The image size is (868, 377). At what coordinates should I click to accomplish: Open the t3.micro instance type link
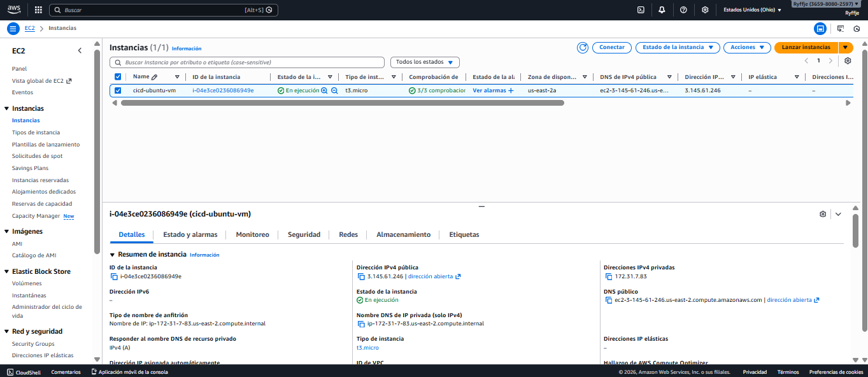[x=367, y=348]
